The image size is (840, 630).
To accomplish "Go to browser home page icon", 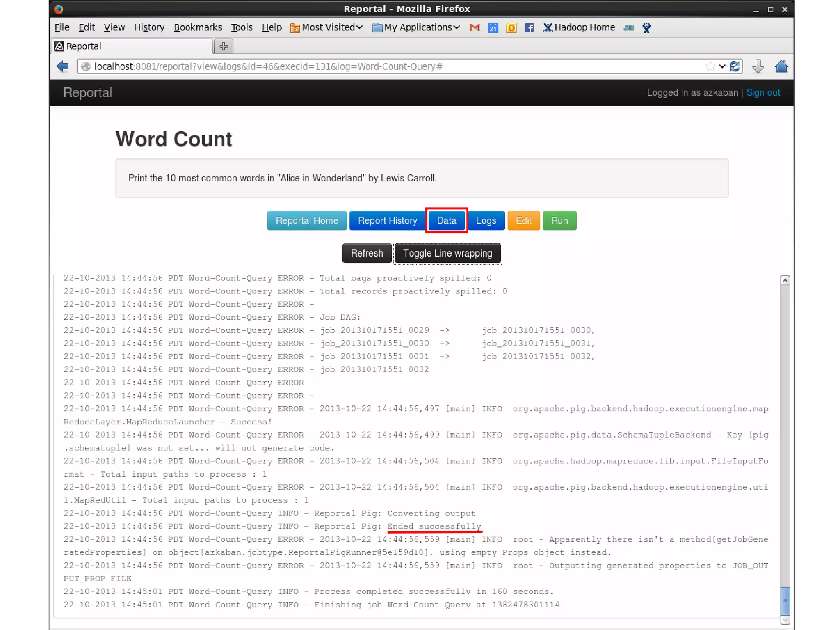I will [781, 66].
